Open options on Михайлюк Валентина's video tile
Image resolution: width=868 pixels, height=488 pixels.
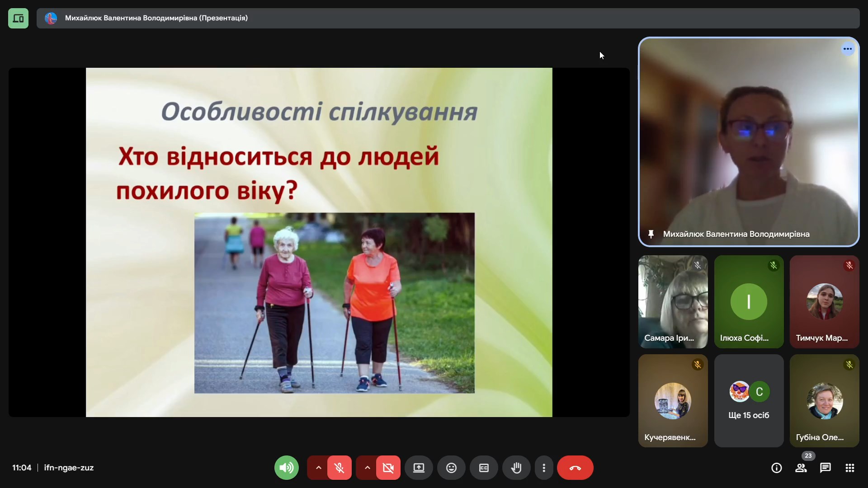(x=848, y=49)
